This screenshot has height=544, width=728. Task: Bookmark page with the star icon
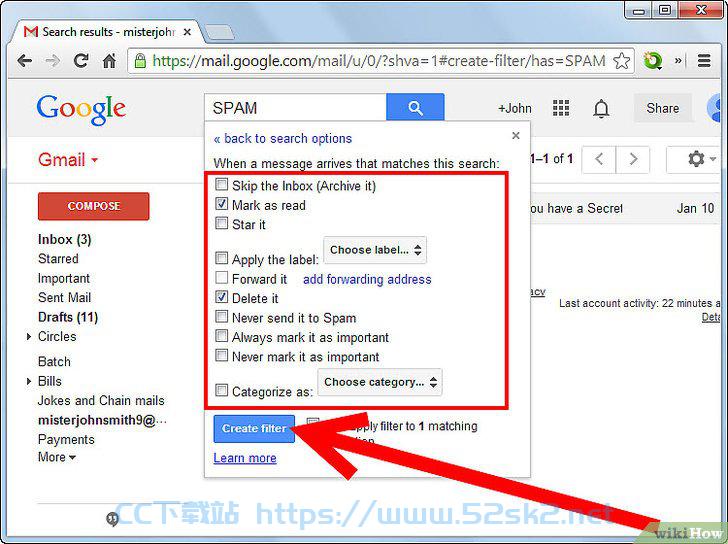pyautogui.click(x=622, y=61)
